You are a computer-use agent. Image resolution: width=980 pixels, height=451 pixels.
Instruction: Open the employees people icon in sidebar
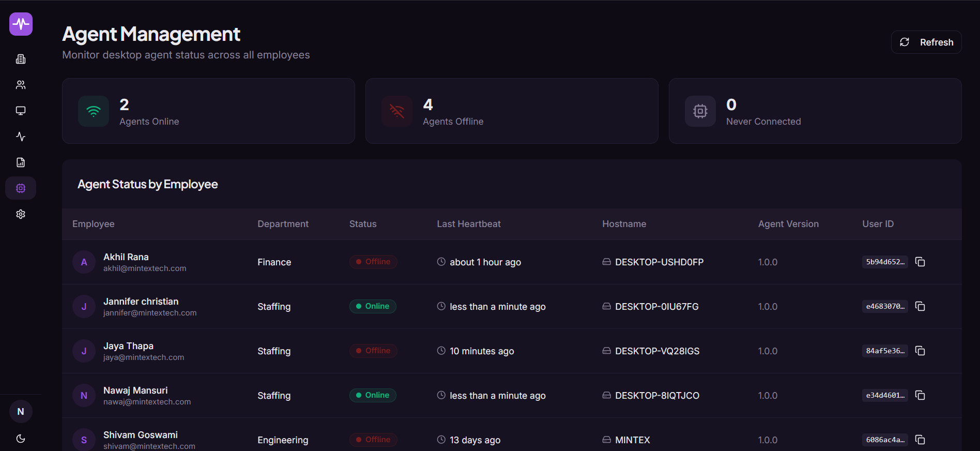pos(21,85)
